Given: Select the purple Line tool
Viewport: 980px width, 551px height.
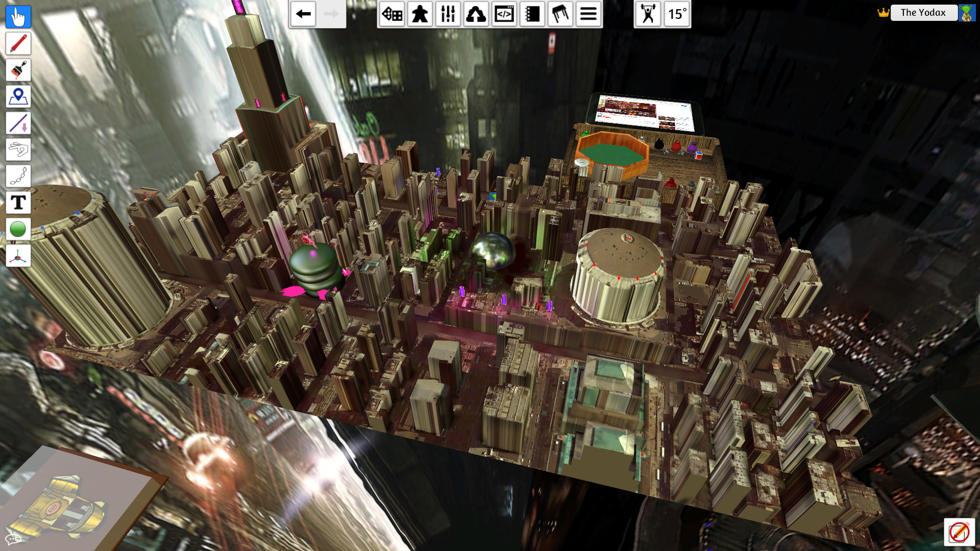Looking at the screenshot, I should coord(18,123).
